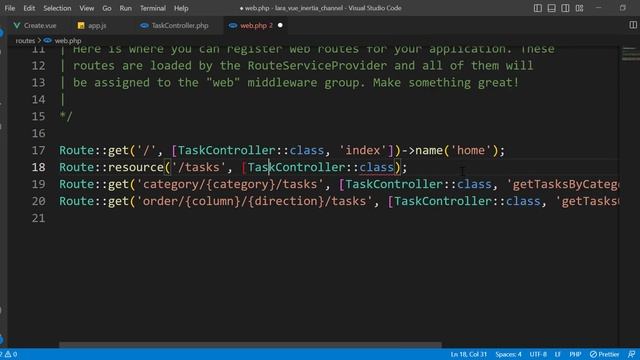Change the LF end of line sequence
640x360 pixels.
pos(558,354)
